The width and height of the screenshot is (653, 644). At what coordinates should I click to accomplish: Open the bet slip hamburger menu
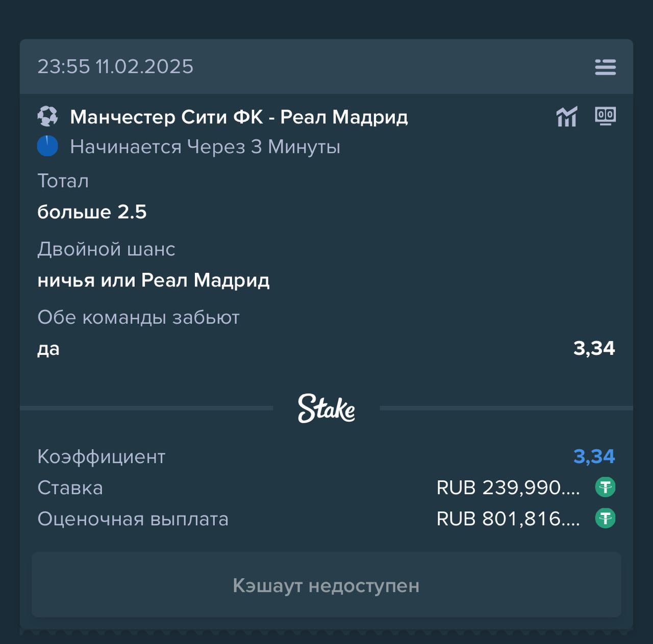coord(605,67)
